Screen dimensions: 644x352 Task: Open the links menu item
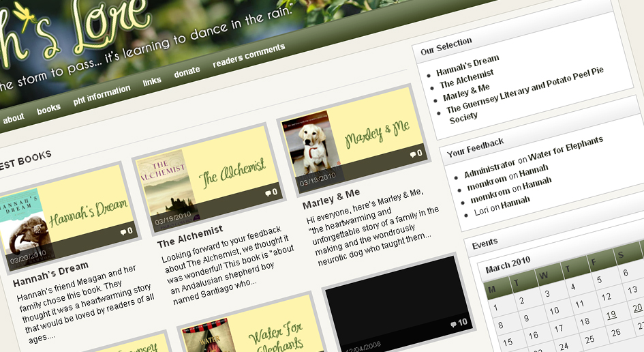[x=151, y=81]
